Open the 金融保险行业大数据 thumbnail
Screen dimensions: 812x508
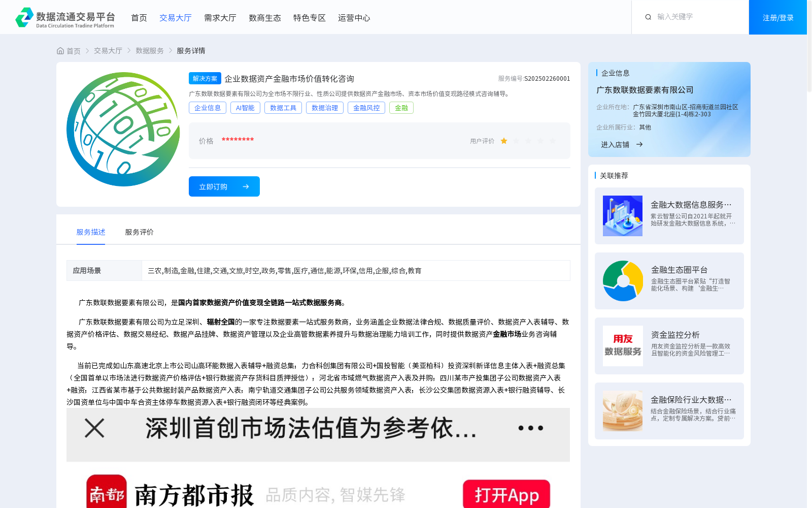point(623,411)
